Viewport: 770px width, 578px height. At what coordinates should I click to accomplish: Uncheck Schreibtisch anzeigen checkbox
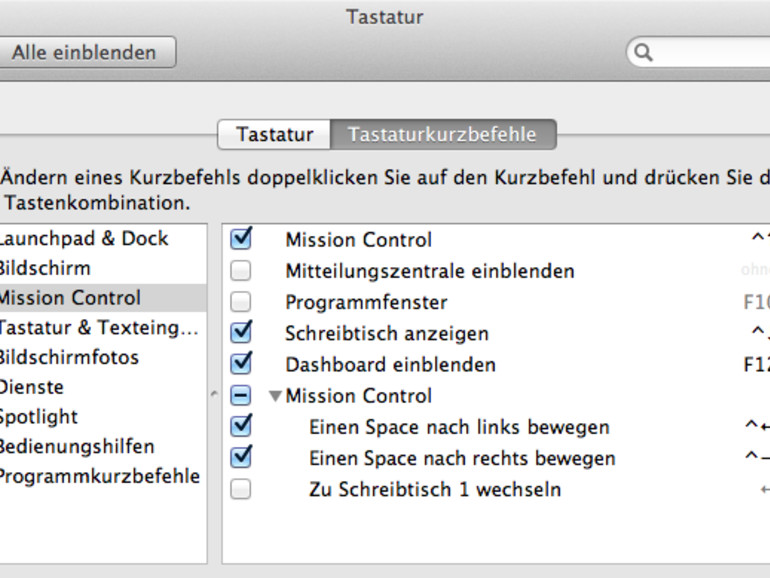(241, 332)
